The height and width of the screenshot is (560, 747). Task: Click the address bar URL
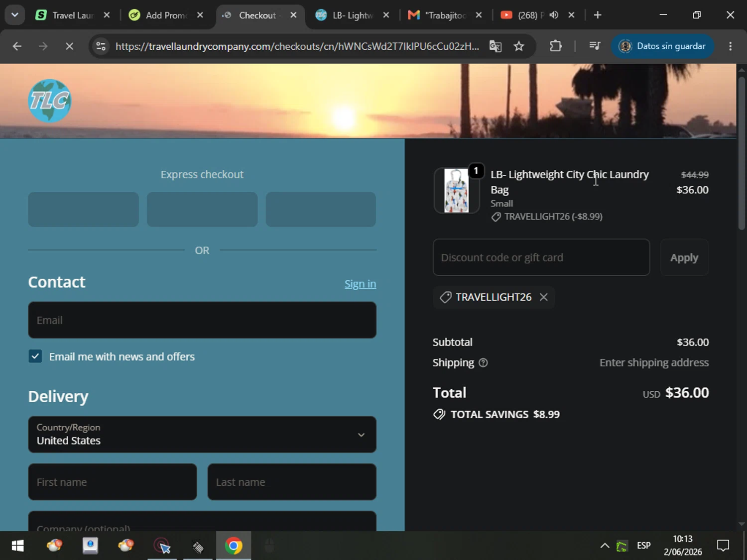point(297,46)
